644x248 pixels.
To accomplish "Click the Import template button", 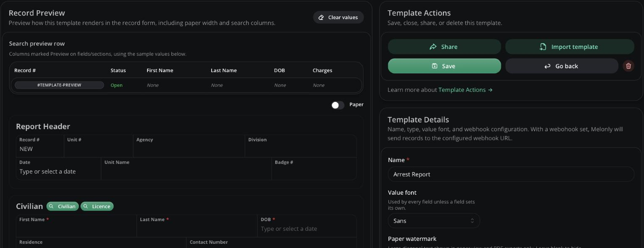I will (569, 46).
